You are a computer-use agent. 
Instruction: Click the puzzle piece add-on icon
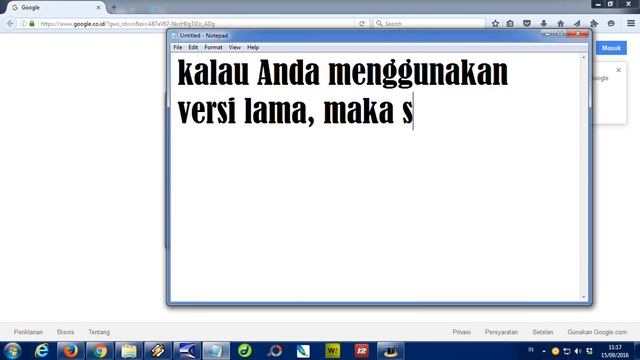[594, 24]
